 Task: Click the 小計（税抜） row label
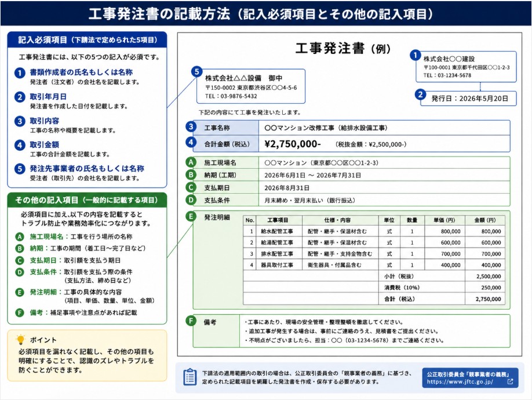coord(399,277)
